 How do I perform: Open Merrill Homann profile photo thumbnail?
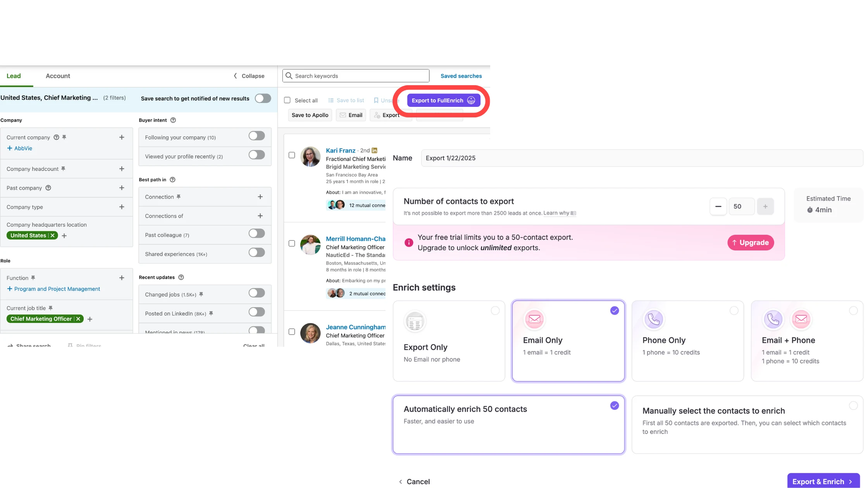(x=310, y=245)
